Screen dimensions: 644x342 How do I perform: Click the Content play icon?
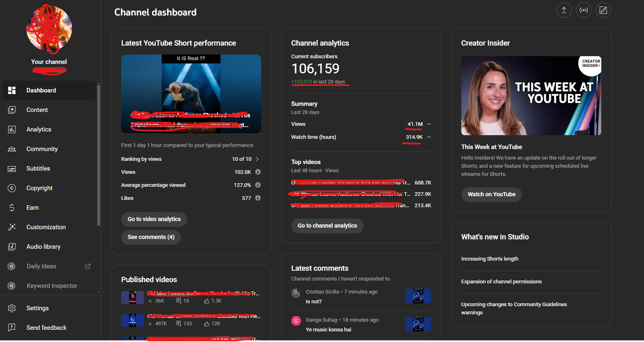tap(12, 110)
